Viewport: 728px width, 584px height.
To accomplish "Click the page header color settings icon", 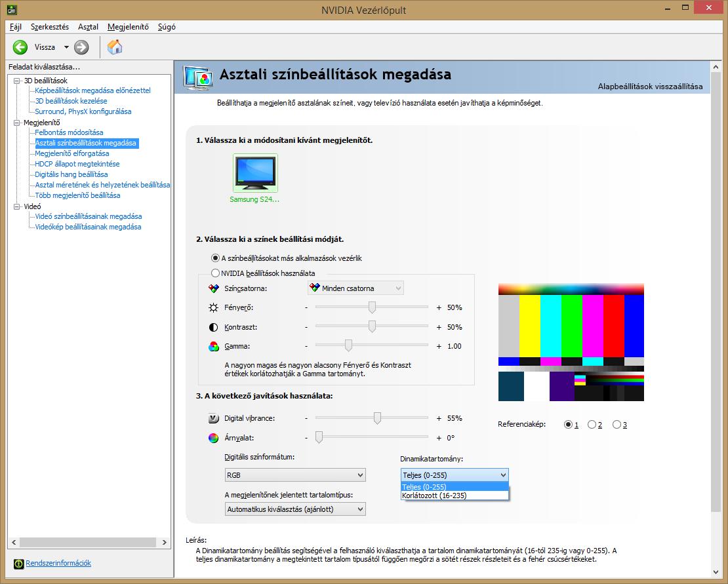I will click(x=198, y=78).
